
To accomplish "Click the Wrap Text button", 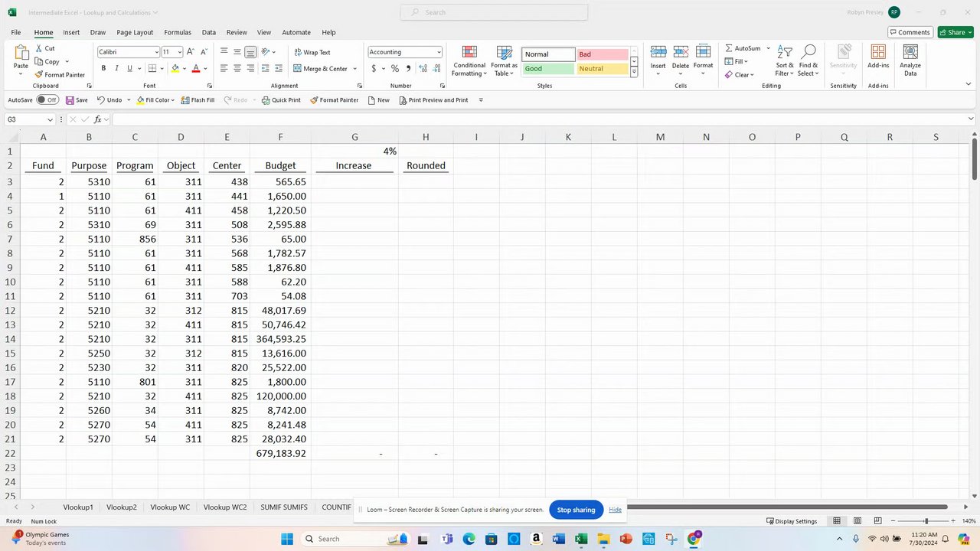I will coord(312,52).
